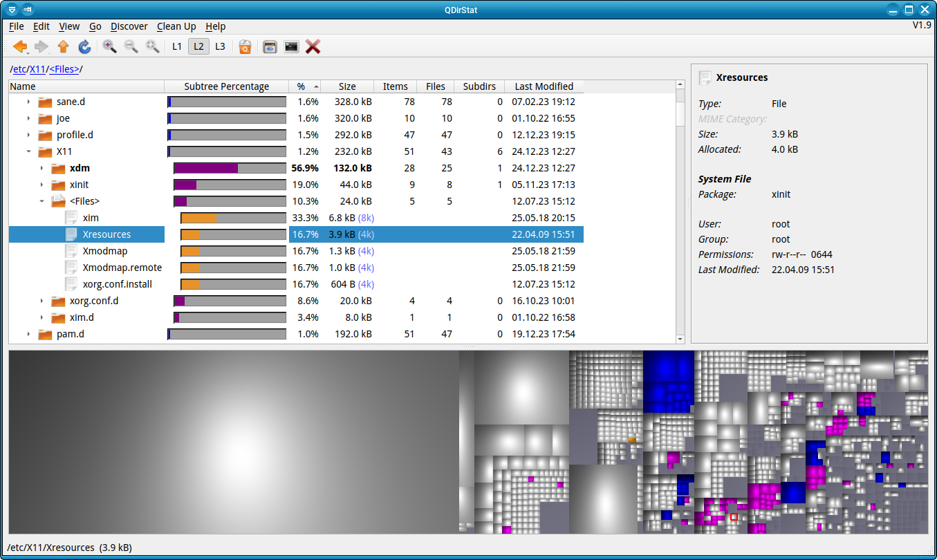Sort by the Size column header
The width and height of the screenshot is (937, 560).
click(347, 86)
